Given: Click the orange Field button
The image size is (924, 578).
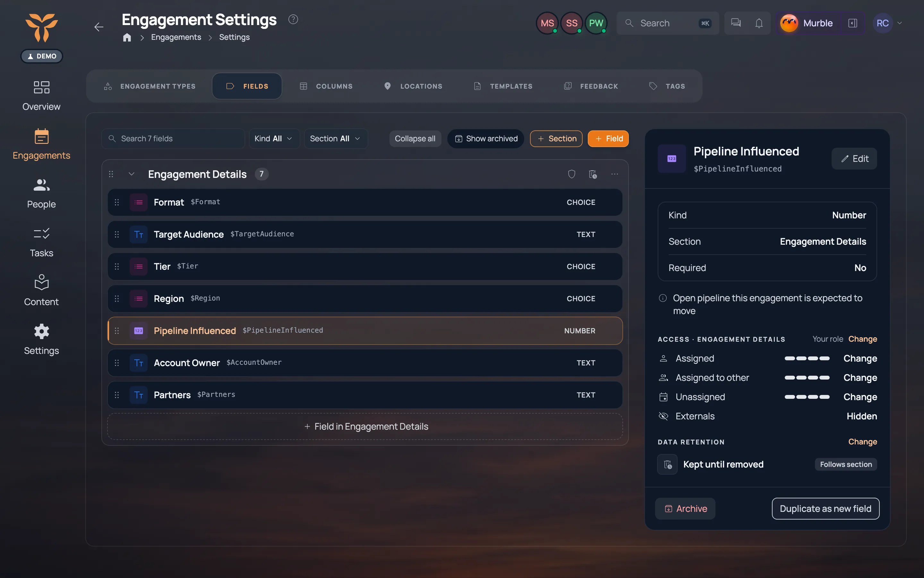Looking at the screenshot, I should (608, 138).
